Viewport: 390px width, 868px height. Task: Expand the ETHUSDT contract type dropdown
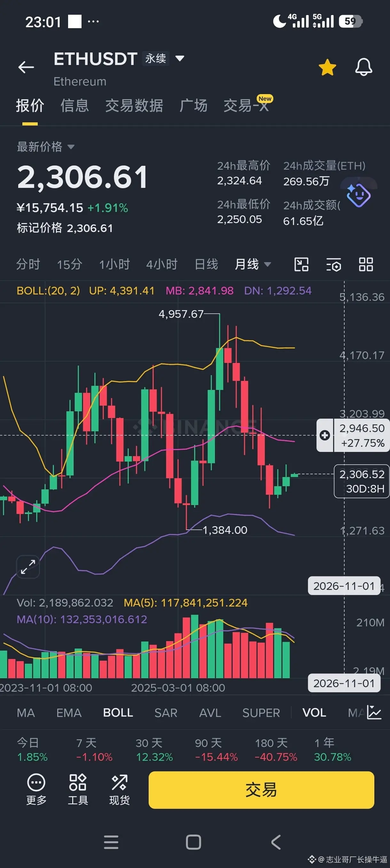pos(180,59)
